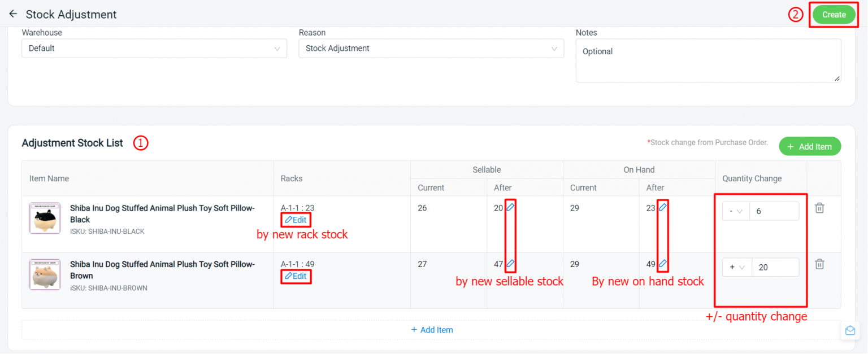The width and height of the screenshot is (868, 354).
Task: Open the Reason dropdown
Action: coord(431,49)
